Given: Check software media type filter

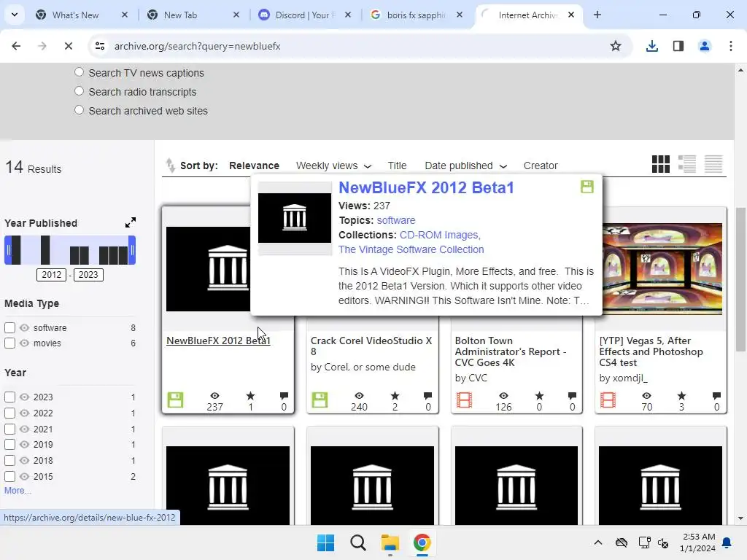Looking at the screenshot, I should 9,327.
